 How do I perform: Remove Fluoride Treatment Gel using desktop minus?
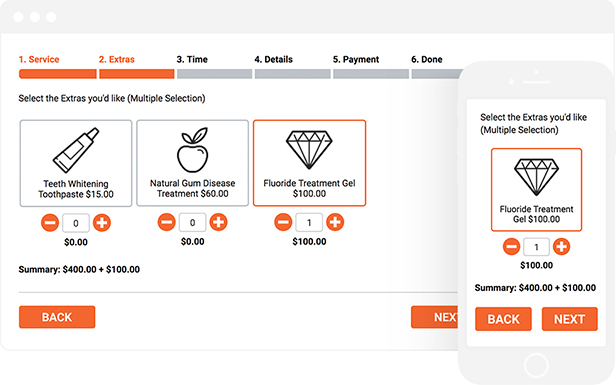pos(283,222)
